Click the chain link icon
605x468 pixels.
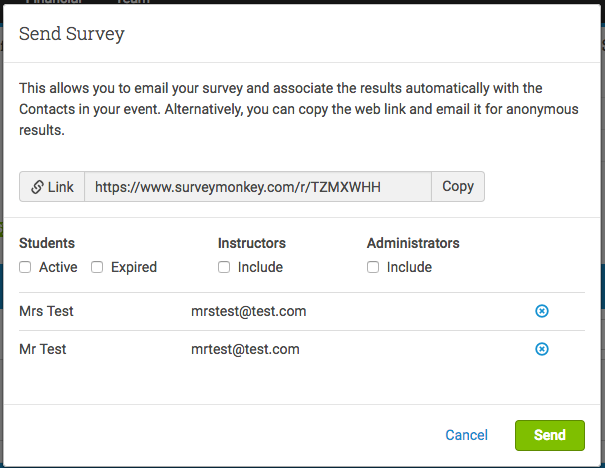coord(37,187)
